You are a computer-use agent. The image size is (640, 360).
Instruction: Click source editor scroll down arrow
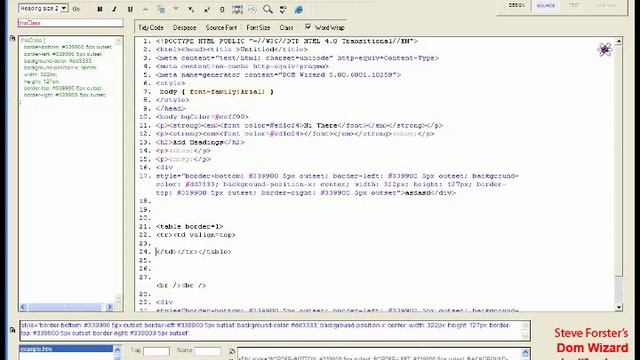(x=619, y=307)
